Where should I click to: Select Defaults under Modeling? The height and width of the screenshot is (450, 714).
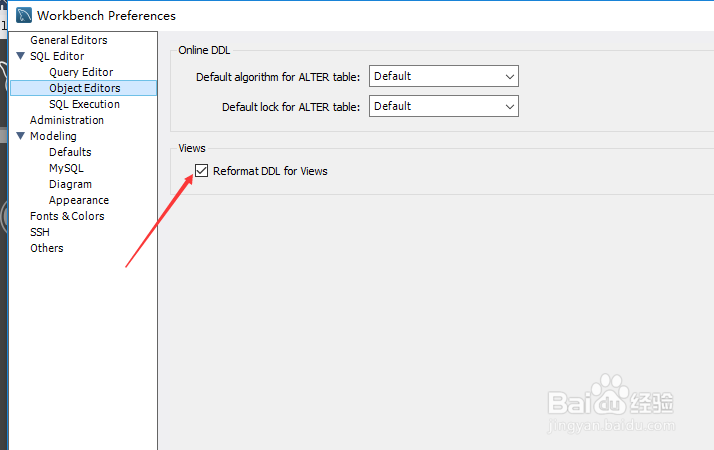(x=70, y=152)
